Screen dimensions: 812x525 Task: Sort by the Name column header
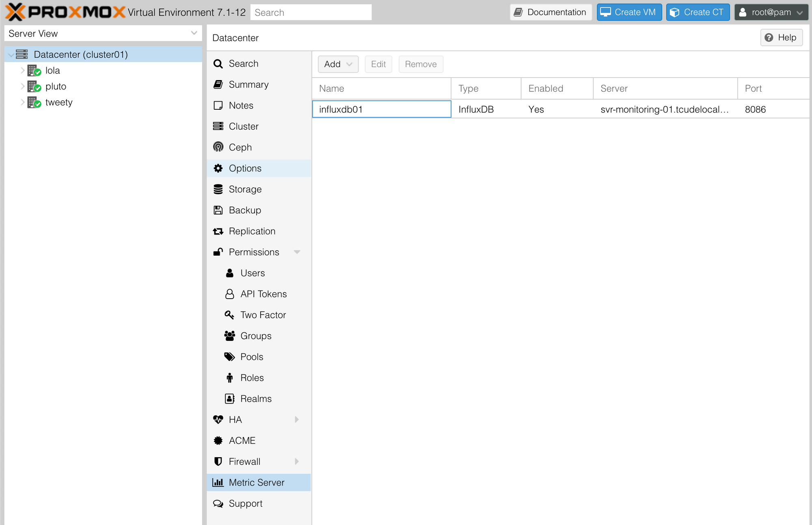382,89
